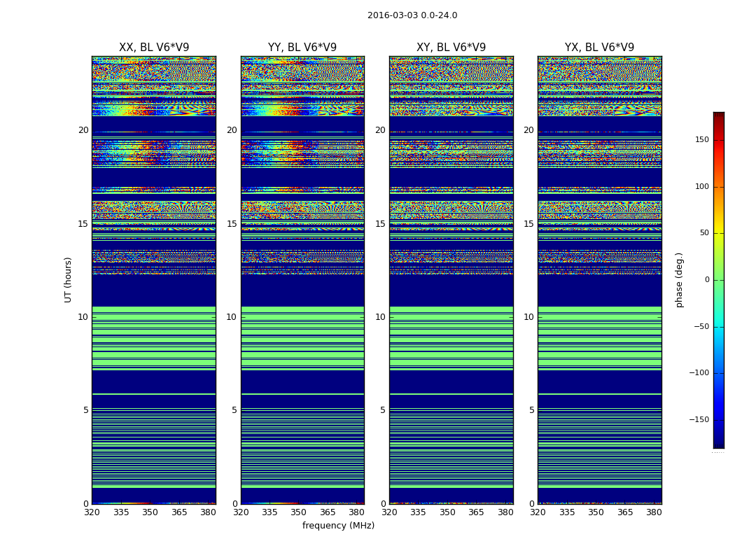Click the 350 x-tick label under YY panel

tap(299, 512)
